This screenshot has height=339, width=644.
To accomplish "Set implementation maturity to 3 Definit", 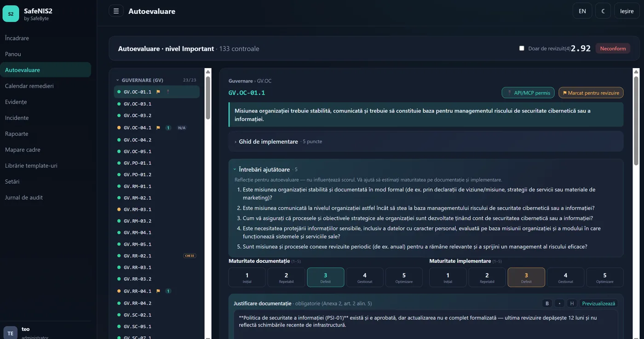I will [526, 277].
